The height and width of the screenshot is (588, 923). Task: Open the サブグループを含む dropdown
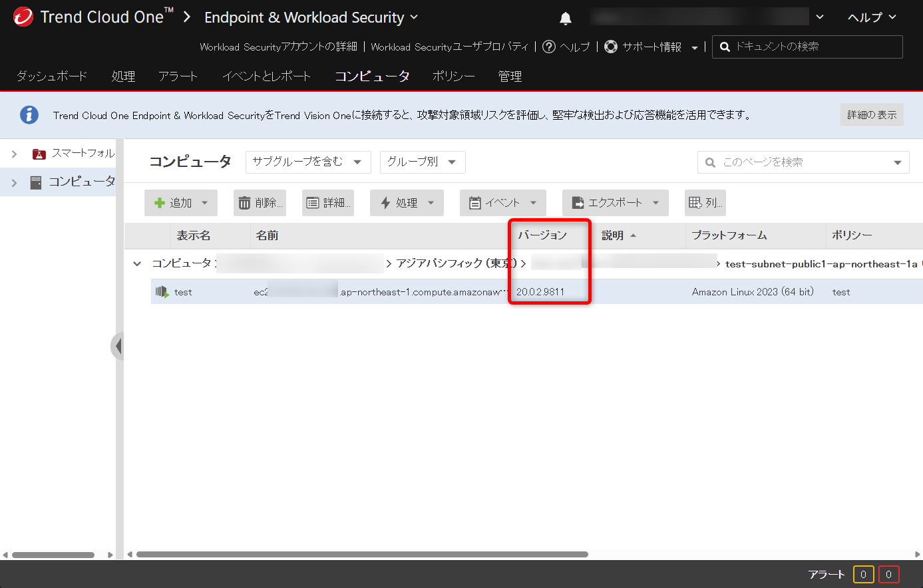click(308, 162)
